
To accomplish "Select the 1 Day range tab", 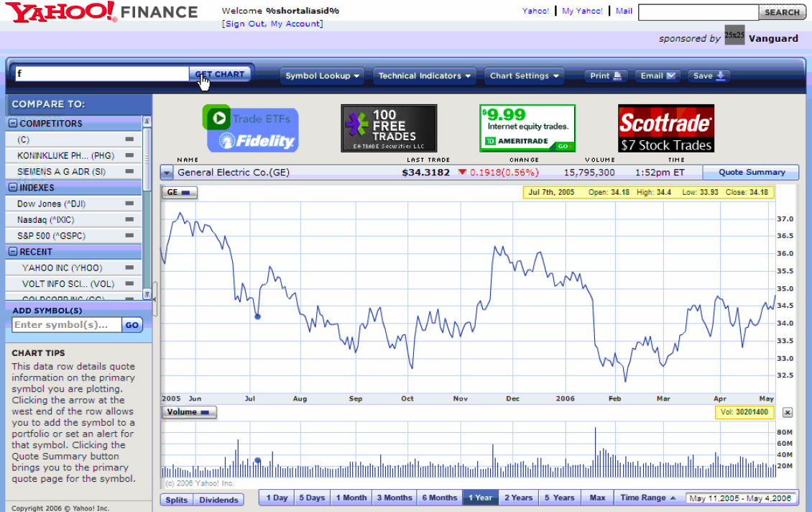I will pos(277,498).
